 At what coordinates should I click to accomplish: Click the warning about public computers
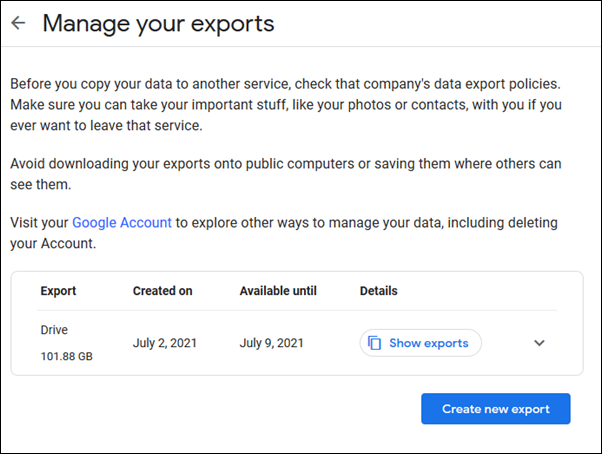click(x=286, y=174)
